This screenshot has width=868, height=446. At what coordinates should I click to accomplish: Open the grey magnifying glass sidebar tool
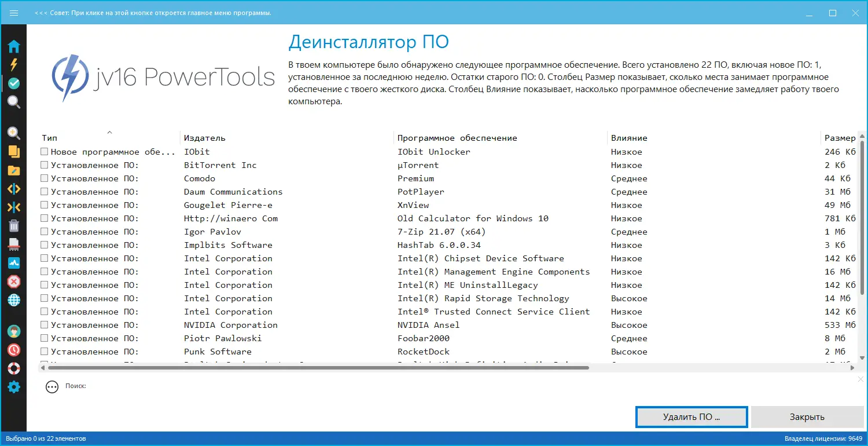[14, 103]
